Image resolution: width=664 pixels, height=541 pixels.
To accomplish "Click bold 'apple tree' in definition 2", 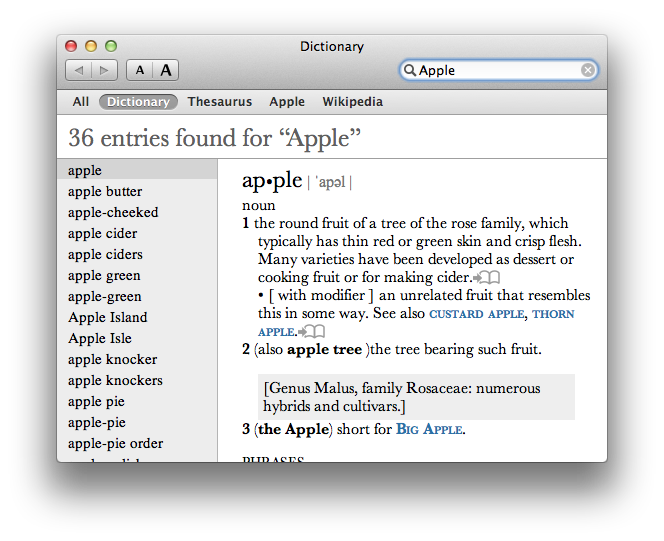I will (x=324, y=350).
